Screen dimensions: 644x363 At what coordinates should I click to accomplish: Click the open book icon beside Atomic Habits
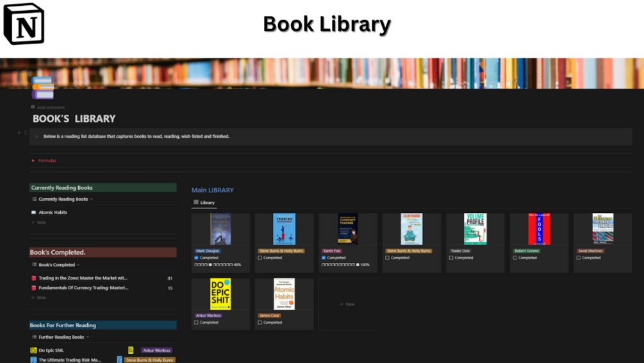click(x=34, y=212)
